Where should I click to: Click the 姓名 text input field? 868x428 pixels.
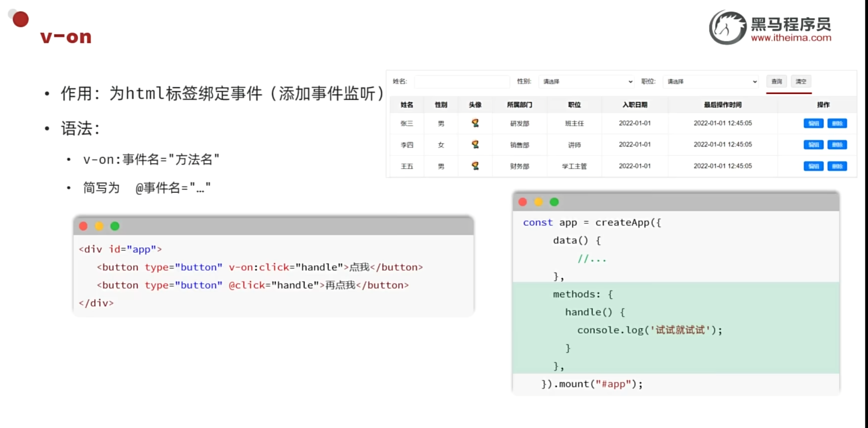point(462,81)
